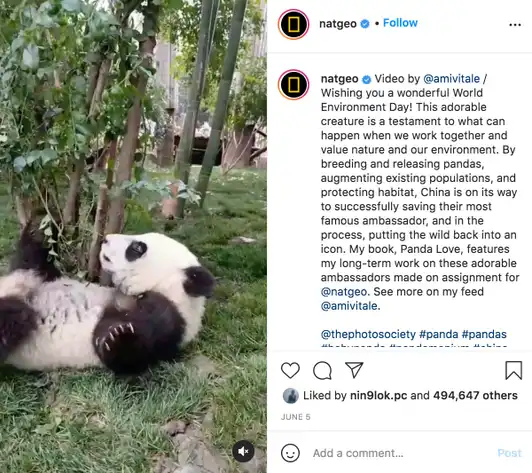Click the Post comment button

point(509,453)
